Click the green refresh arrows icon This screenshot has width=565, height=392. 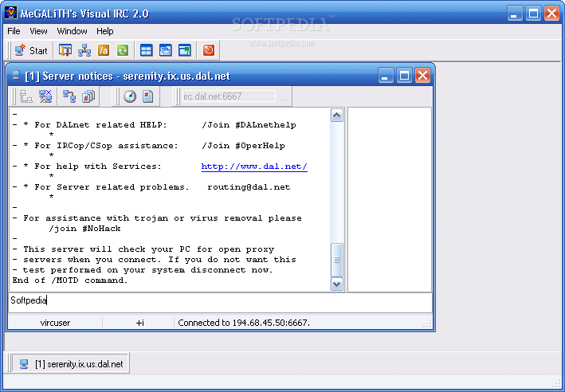pos(123,50)
